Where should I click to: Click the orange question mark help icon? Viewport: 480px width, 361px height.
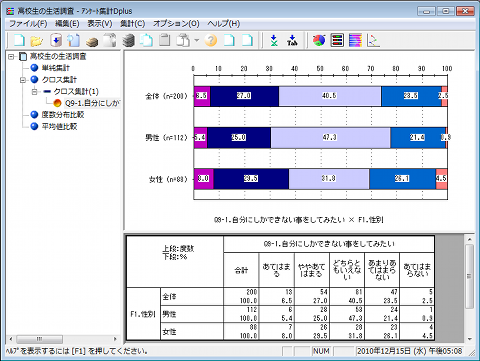click(211, 40)
